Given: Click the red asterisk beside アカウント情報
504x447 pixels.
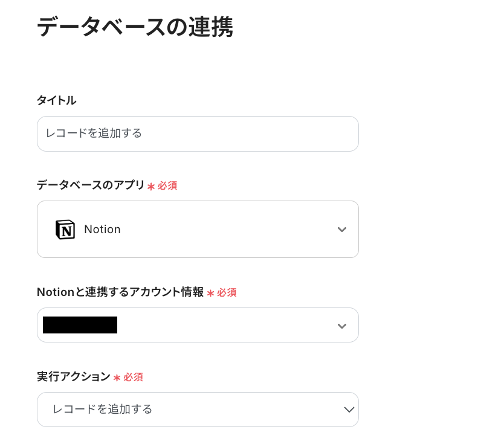Looking at the screenshot, I should click(x=210, y=293).
